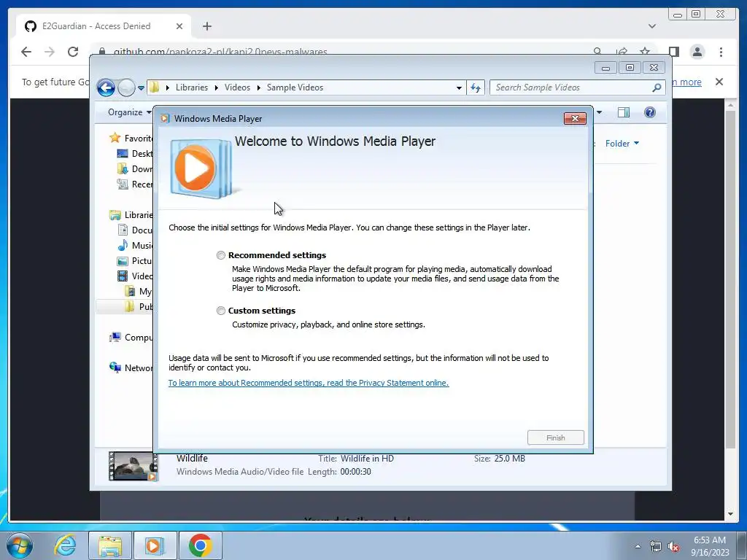Click the Chrome page vertical scrollbar
The width and height of the screenshot is (747, 560).
tap(730, 279)
